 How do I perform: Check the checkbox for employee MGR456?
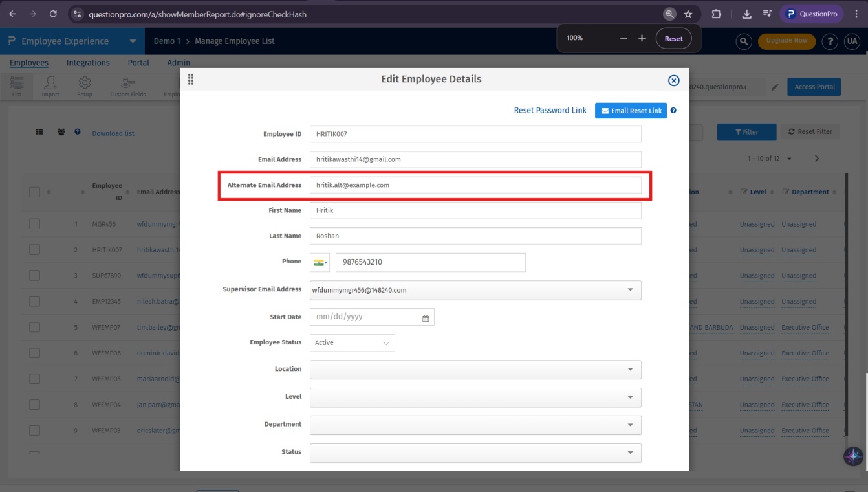click(34, 223)
